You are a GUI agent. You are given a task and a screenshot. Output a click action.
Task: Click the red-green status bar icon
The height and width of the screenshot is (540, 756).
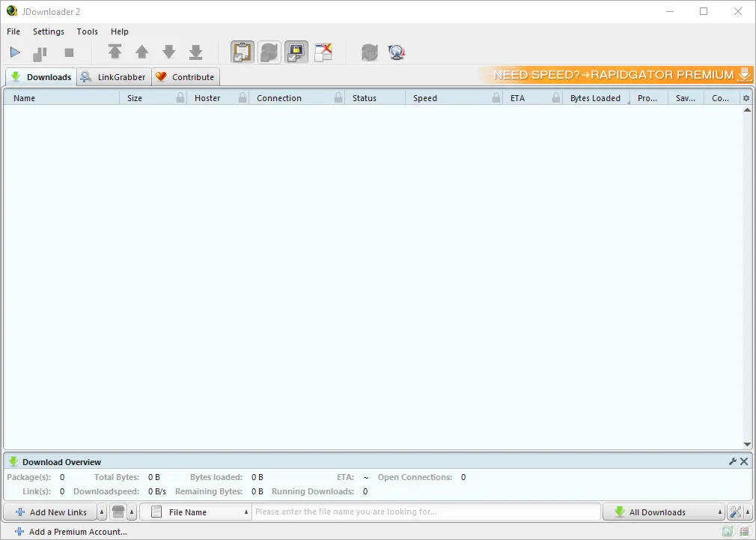click(745, 532)
